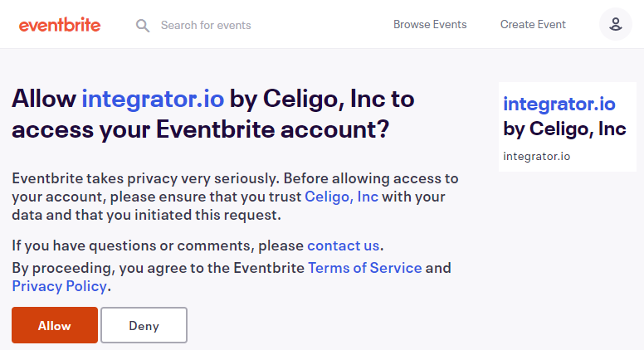Open Browse Events in the header
Screen dimensions: 644x350
(x=430, y=24)
